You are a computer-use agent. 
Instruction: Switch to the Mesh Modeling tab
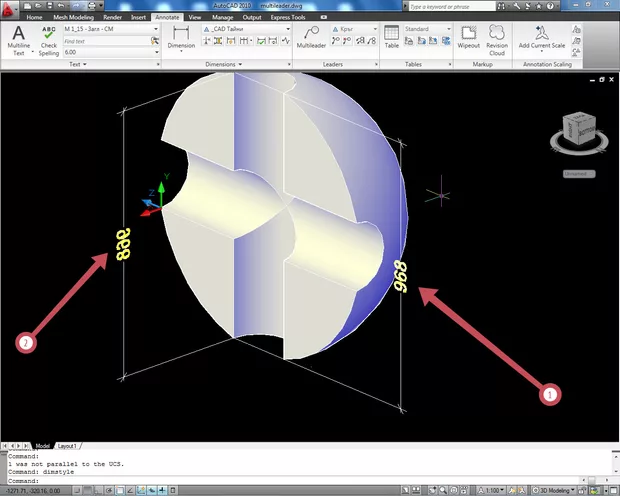72,17
